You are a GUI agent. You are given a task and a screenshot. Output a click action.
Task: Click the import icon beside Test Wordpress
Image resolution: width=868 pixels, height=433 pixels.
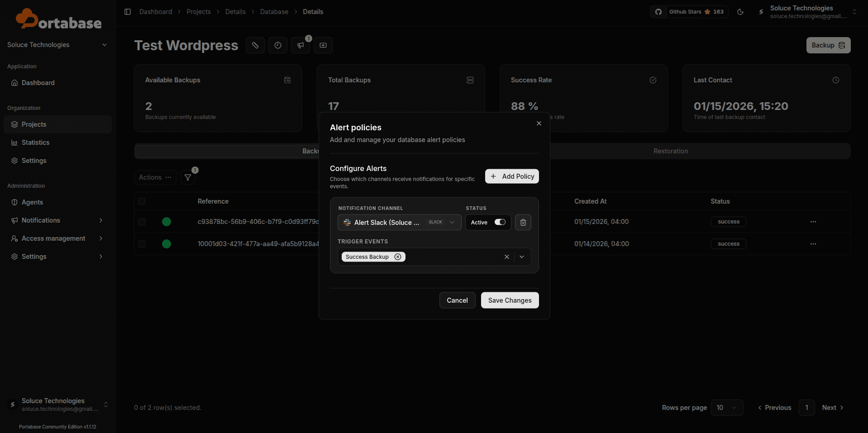pos(323,45)
